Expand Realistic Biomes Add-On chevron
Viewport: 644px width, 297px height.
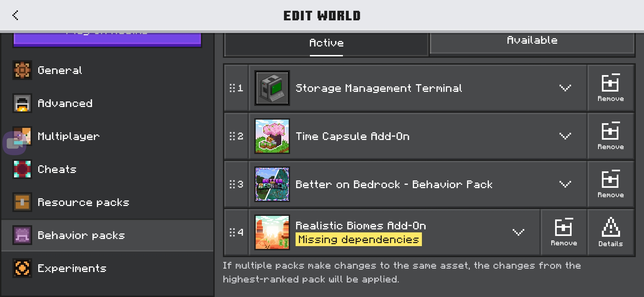click(519, 232)
